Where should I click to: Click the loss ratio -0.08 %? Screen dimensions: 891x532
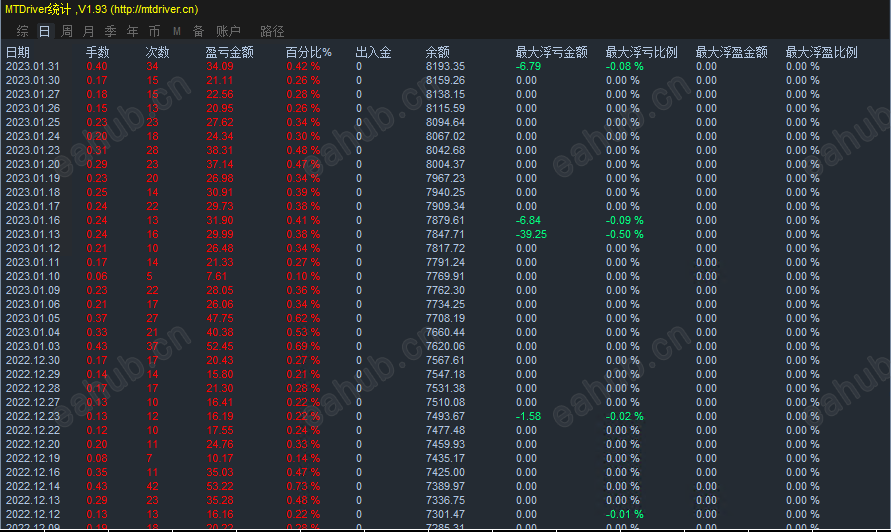pyautogui.click(x=624, y=66)
